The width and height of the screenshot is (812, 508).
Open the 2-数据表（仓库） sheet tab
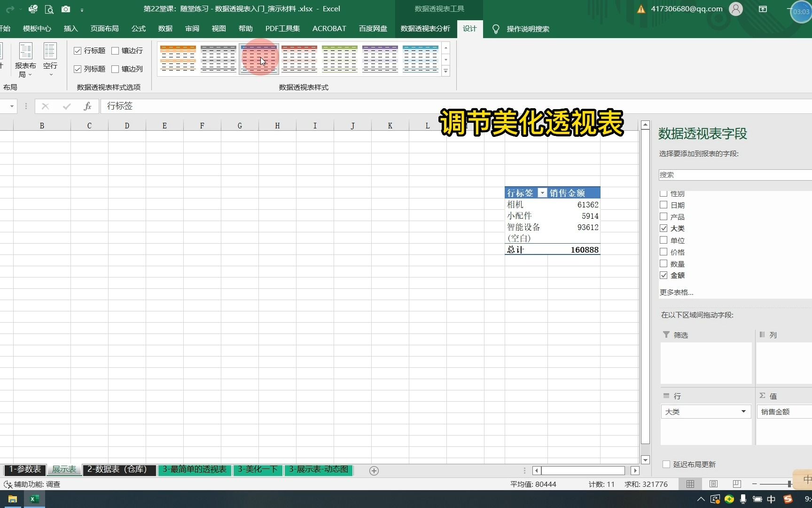point(119,470)
